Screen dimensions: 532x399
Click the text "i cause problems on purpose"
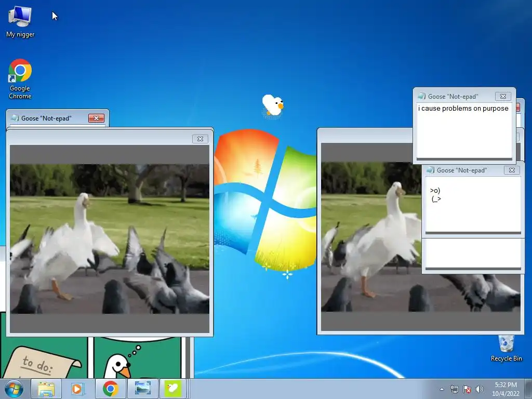(463, 108)
